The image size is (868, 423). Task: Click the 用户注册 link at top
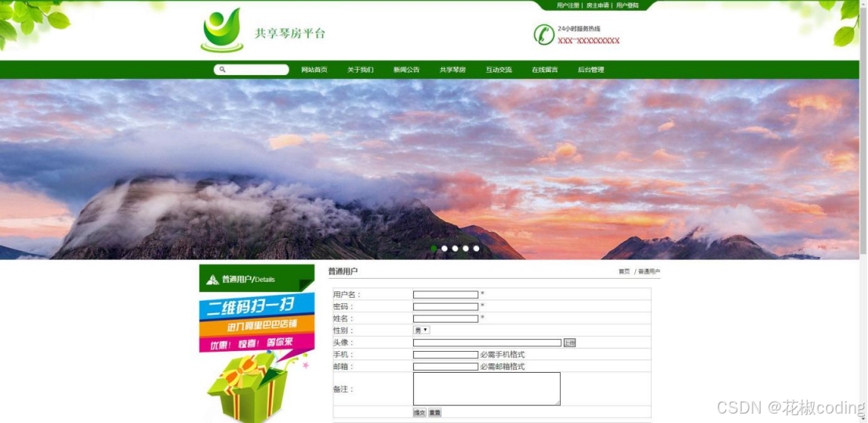[x=568, y=5]
